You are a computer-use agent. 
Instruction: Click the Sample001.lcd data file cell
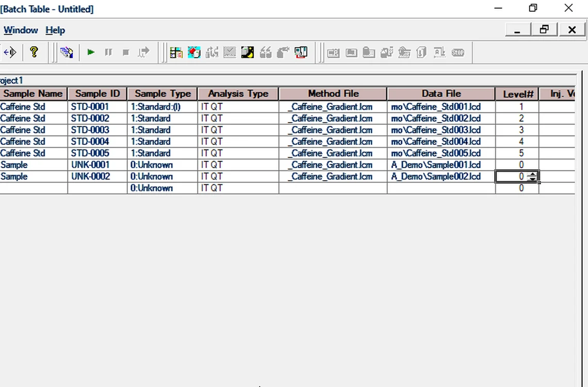pyautogui.click(x=441, y=165)
